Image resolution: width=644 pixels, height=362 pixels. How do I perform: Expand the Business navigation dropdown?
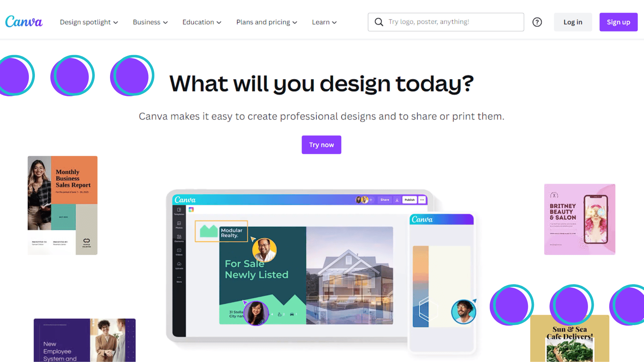(x=150, y=22)
